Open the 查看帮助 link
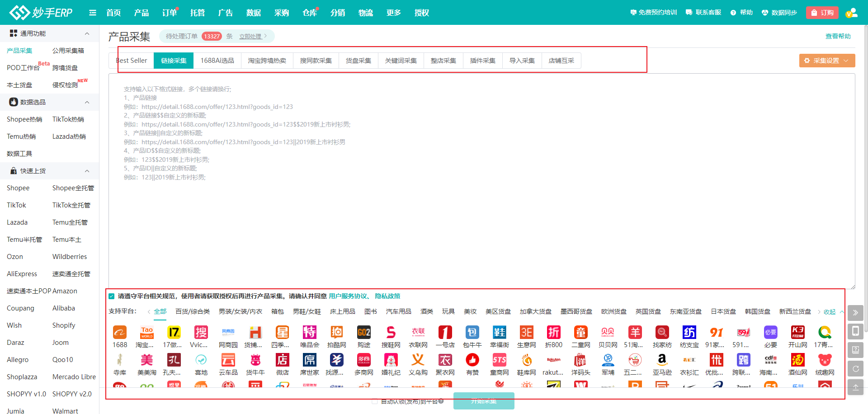Screen dimensions: 868x414 (x=838, y=36)
